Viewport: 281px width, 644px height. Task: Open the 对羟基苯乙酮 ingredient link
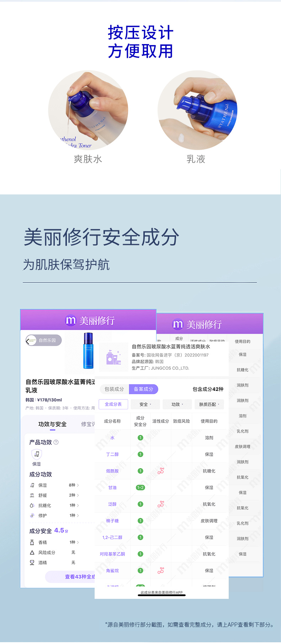point(112,554)
